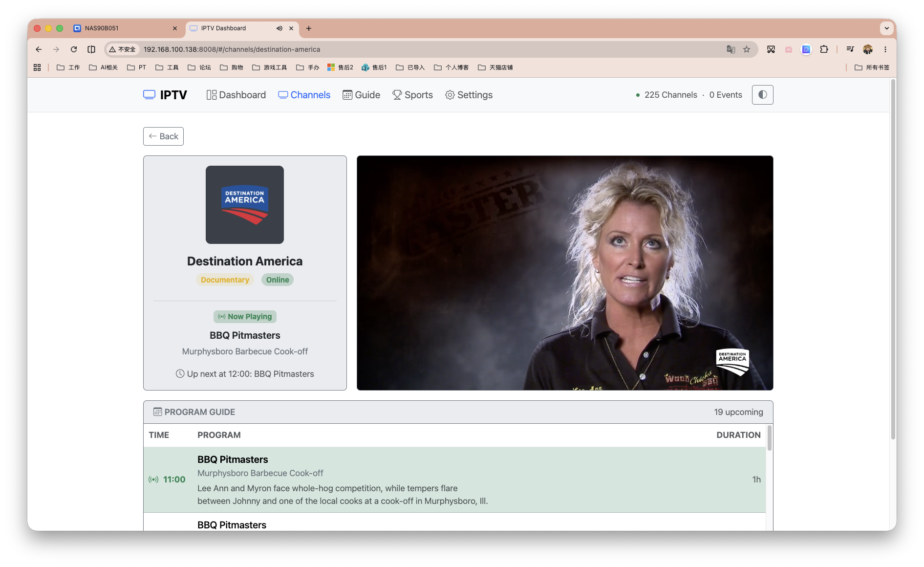Select the 11:00 BBQ Pitmasters program row

454,480
